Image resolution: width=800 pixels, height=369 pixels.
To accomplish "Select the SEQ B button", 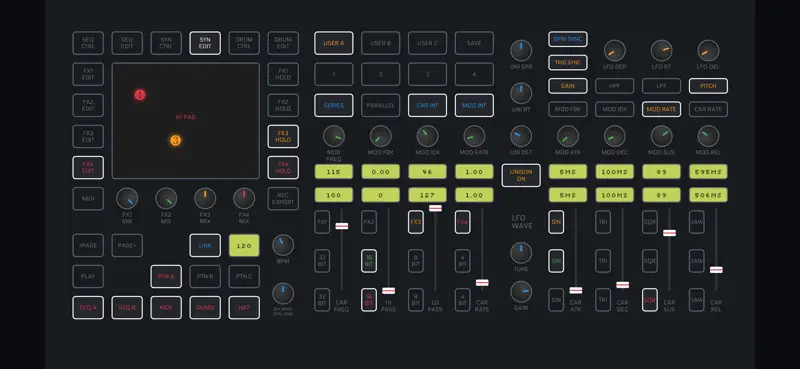I will tap(127, 308).
